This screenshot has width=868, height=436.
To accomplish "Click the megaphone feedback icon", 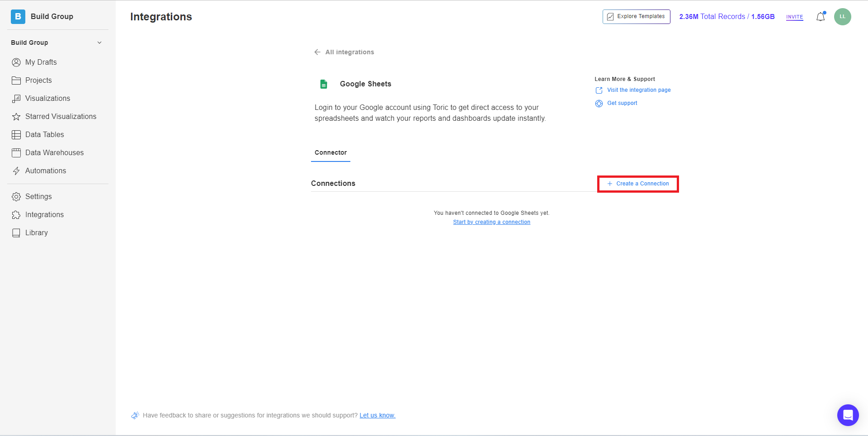I will (x=135, y=415).
